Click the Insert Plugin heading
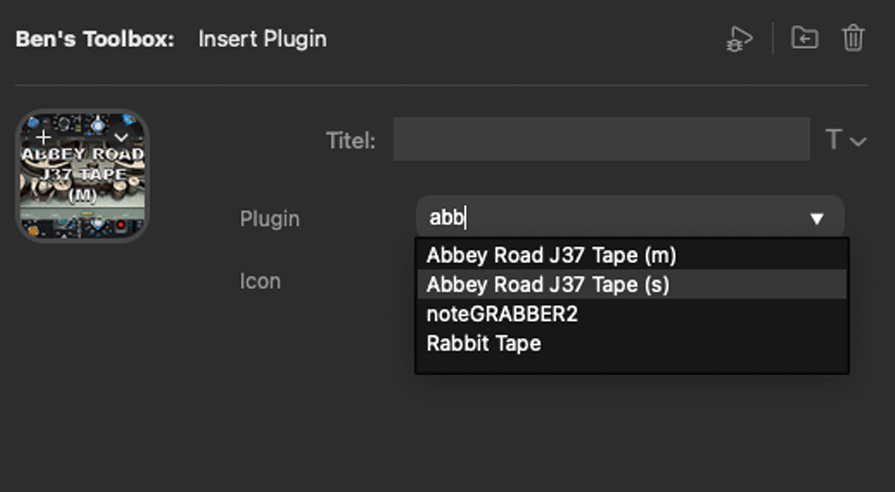The width and height of the screenshot is (895, 492). [x=262, y=39]
